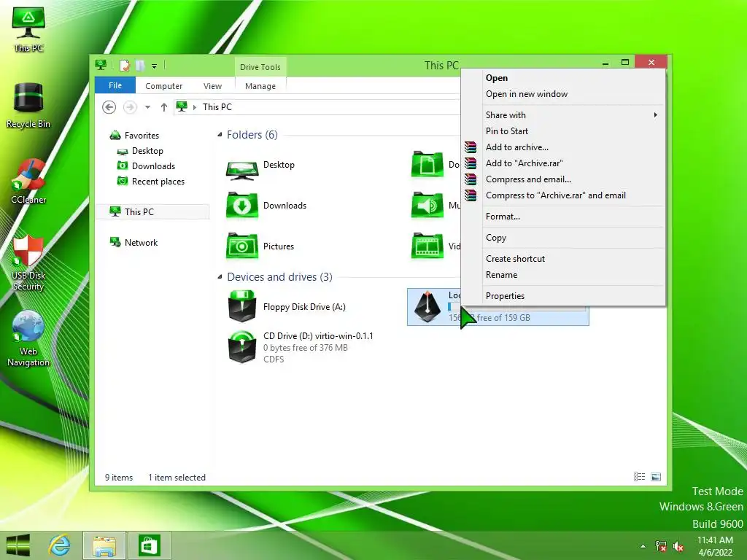The width and height of the screenshot is (747, 560).
Task: Choose Open in the context menu
Action: [x=562, y=77]
